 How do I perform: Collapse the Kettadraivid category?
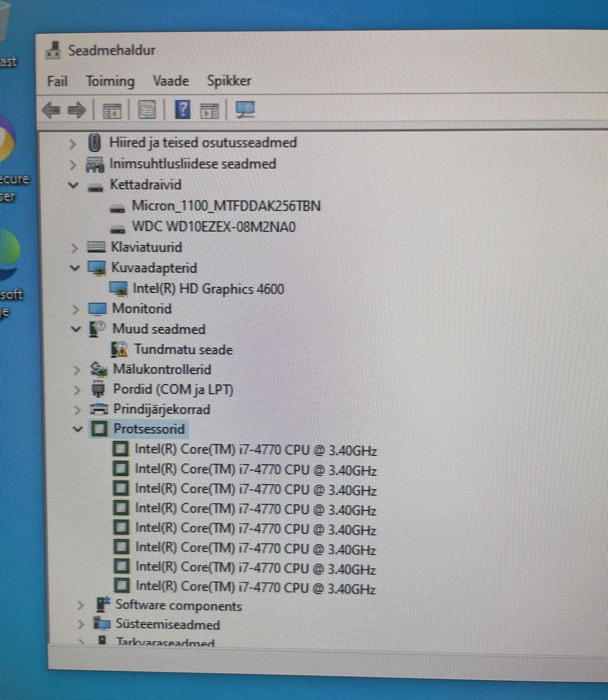click(73, 185)
